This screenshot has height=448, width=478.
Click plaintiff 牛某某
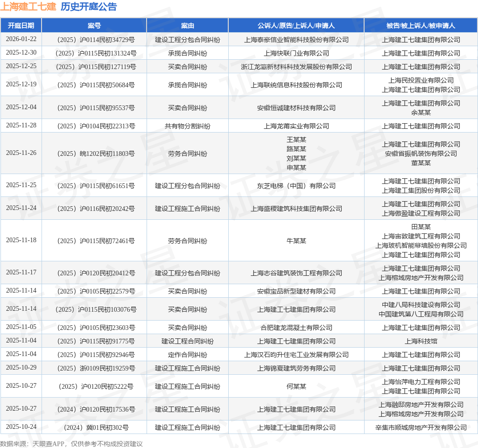coord(296,241)
